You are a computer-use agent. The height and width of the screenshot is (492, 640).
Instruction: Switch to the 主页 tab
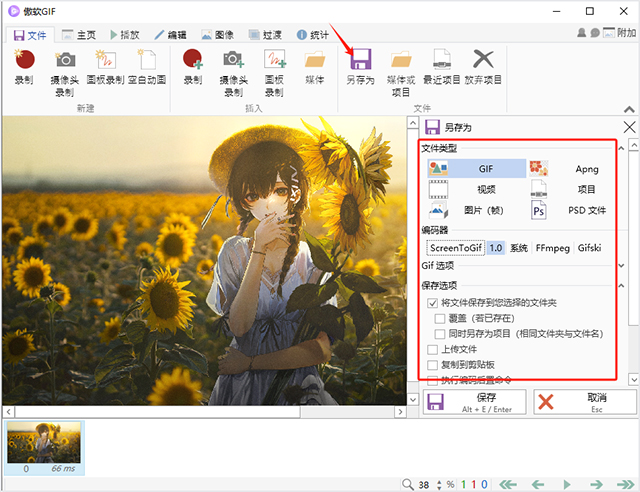(79, 35)
